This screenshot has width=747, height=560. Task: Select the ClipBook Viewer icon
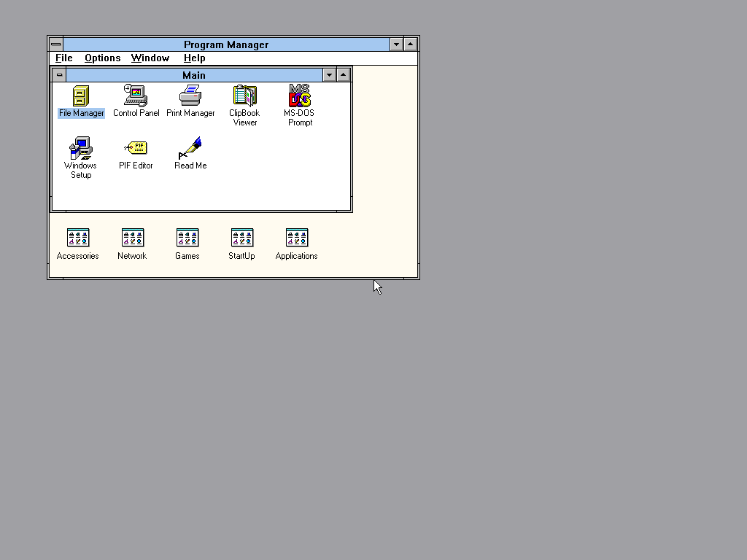coord(245,96)
